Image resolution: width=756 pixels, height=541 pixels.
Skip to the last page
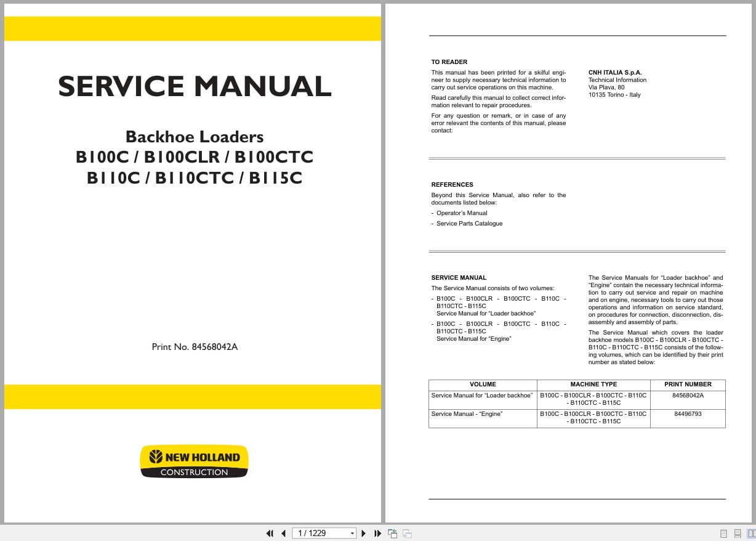377,533
